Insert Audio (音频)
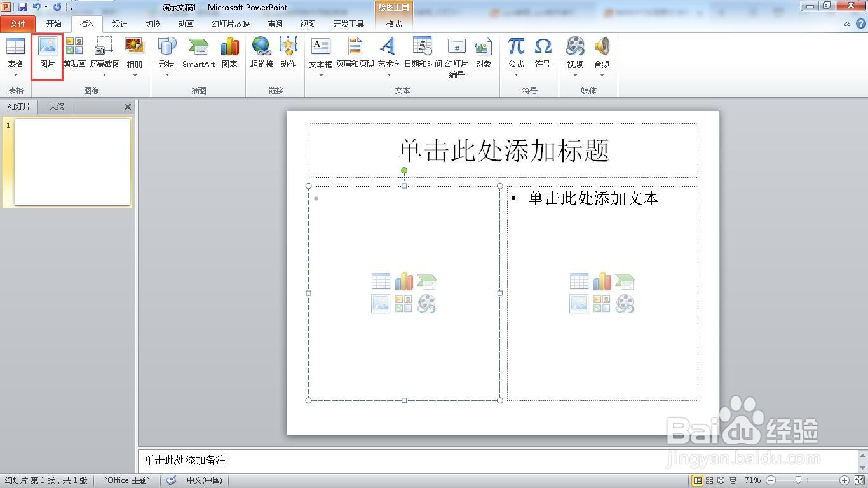The image size is (868, 488). click(x=602, y=52)
